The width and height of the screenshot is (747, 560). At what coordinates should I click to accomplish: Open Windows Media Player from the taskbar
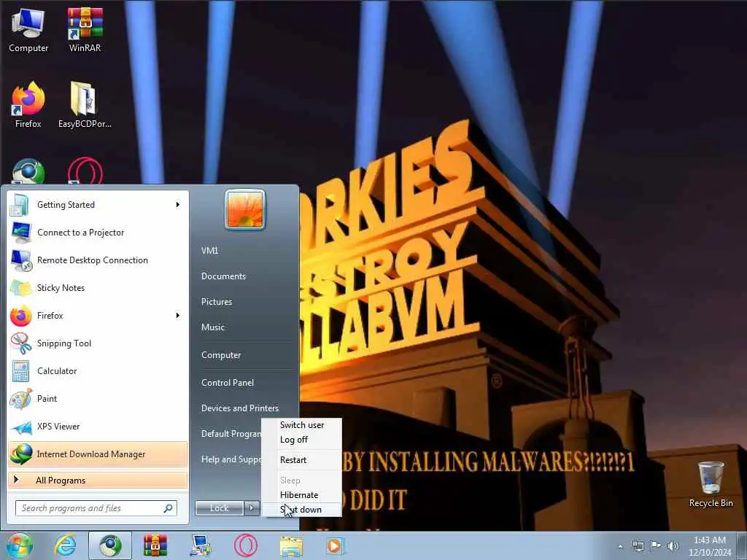click(x=335, y=545)
